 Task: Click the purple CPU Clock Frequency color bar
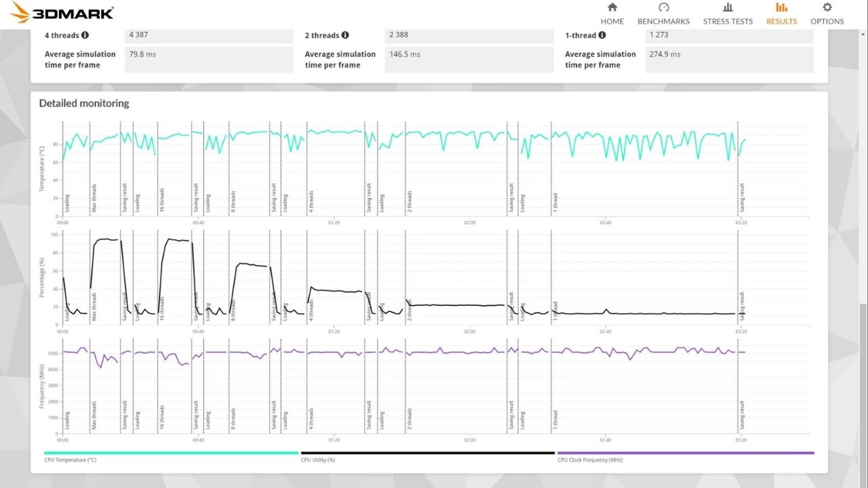tap(685, 453)
